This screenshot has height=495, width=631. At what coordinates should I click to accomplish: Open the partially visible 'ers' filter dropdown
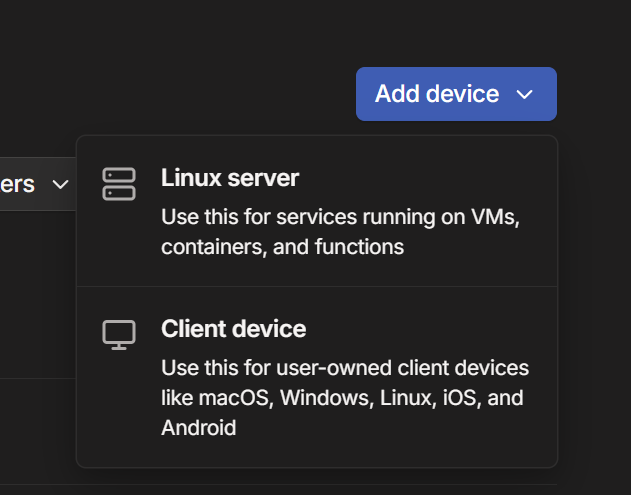pos(38,184)
